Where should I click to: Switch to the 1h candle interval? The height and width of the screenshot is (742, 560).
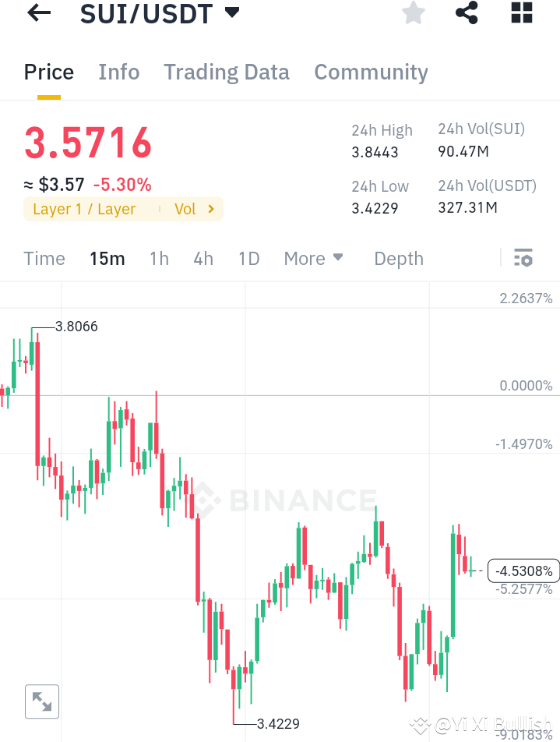coord(159,258)
